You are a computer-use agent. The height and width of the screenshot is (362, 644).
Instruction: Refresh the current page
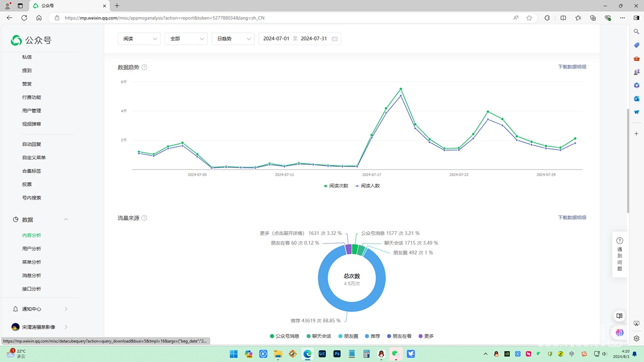[x=24, y=18]
